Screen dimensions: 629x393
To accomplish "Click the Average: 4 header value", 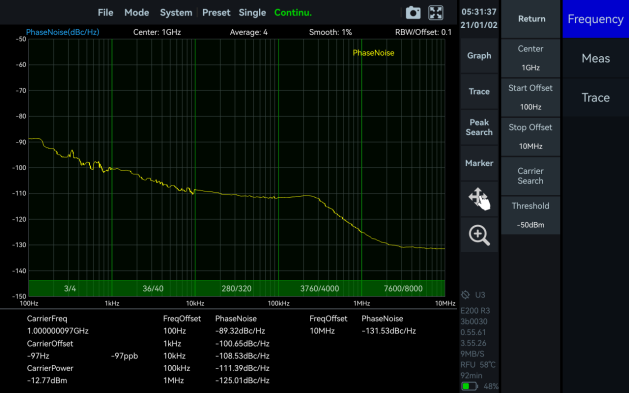I will [x=248, y=32].
